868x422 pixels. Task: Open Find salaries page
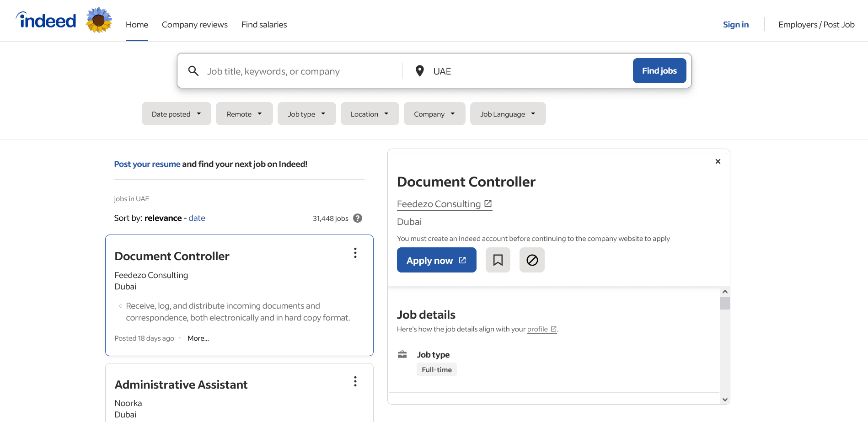(264, 25)
